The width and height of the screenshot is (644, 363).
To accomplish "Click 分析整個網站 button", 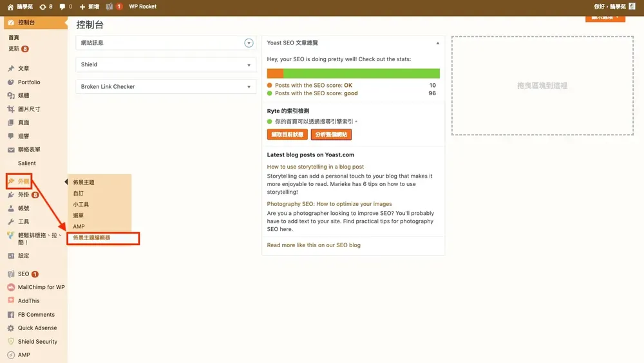I will point(331,135).
